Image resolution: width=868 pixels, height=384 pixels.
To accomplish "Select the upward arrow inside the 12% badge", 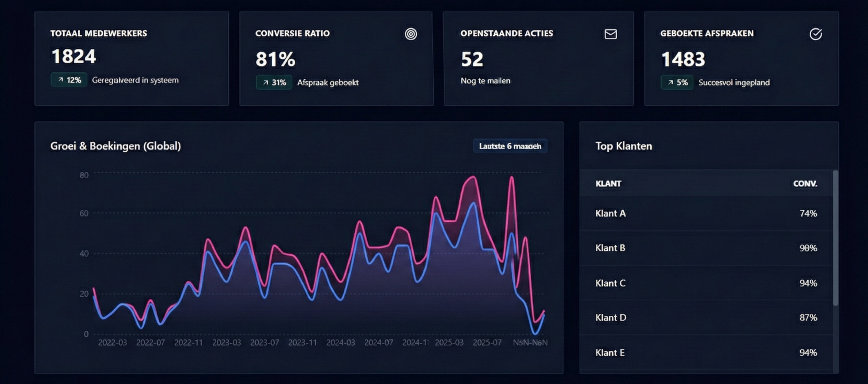I will click(x=60, y=80).
